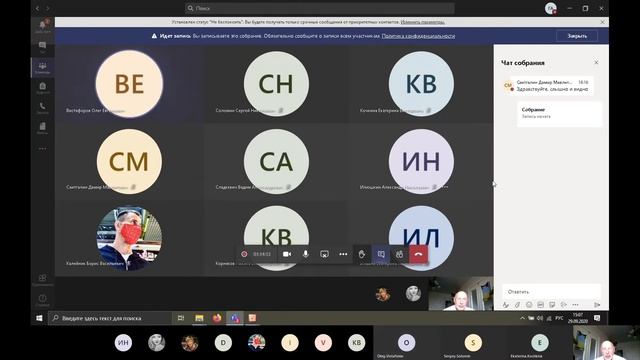640x360 pixels.
Task: Click the change settings link in the status banner
Action: [422, 22]
